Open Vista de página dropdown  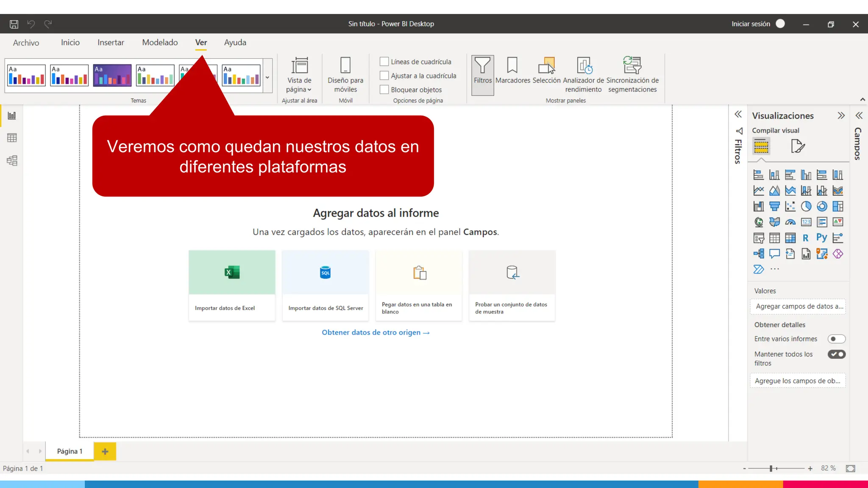click(x=299, y=75)
